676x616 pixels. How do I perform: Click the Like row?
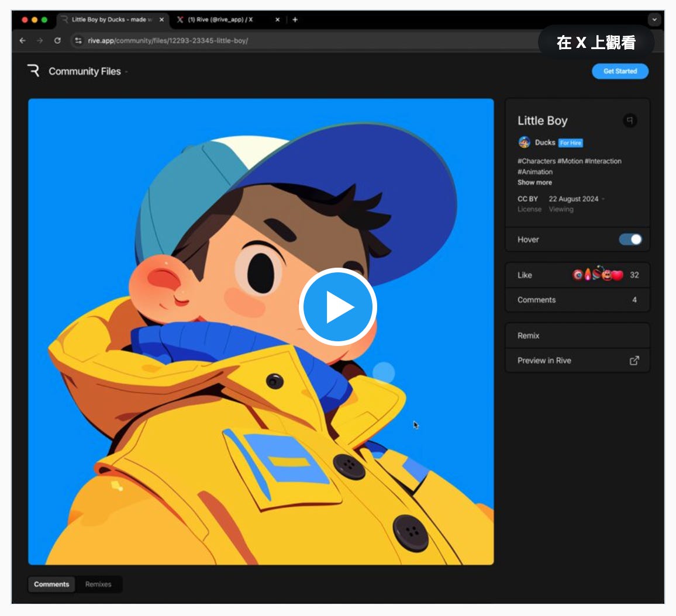click(x=577, y=275)
